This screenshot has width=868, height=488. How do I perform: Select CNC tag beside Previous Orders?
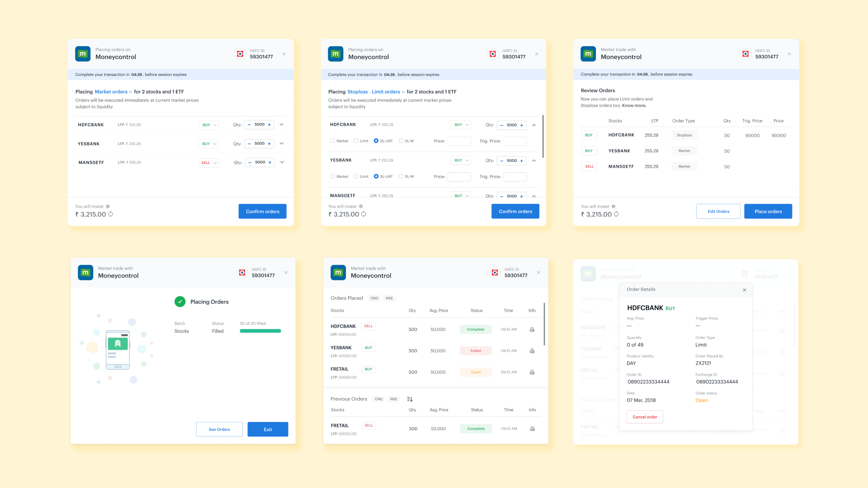click(379, 399)
